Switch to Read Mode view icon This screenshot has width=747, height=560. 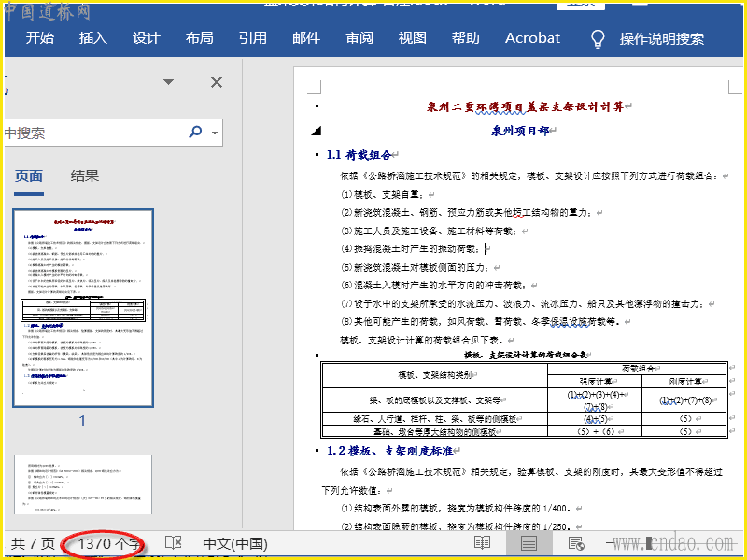click(482, 543)
